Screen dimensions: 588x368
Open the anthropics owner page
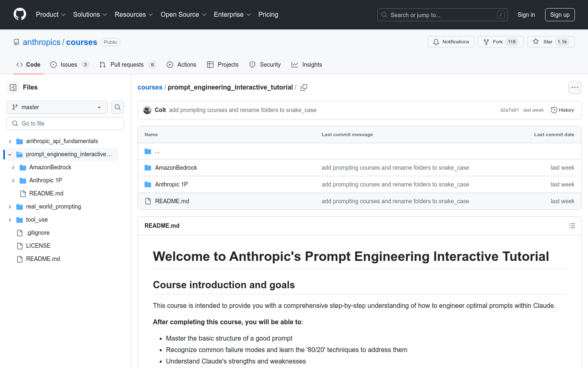point(42,42)
